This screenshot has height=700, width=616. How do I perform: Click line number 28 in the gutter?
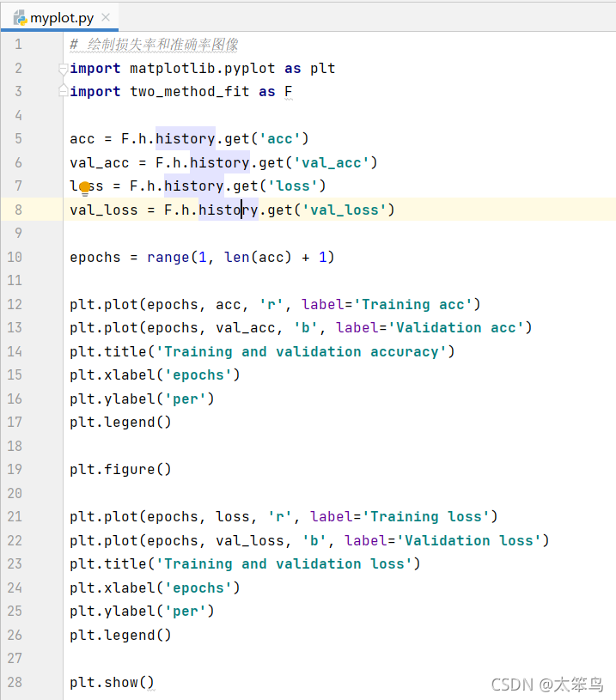pos(15,682)
